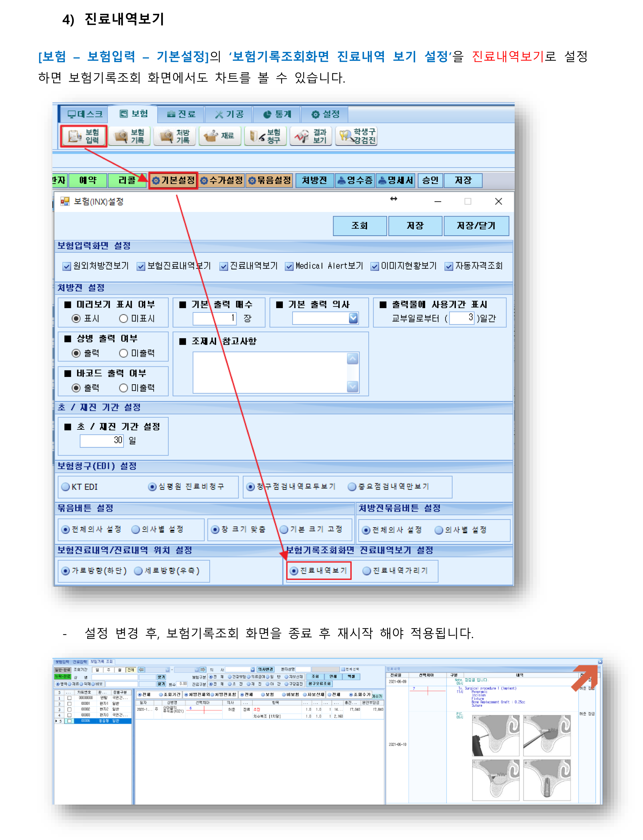This screenshot has width=643, height=840.
Task: Close the chart panel with X icon
Action: [x=600, y=662]
